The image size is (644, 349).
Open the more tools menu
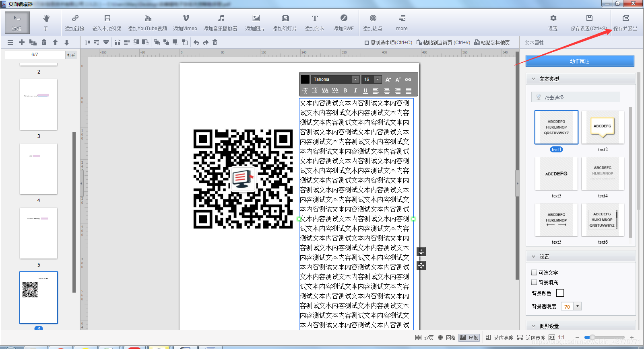[402, 23]
